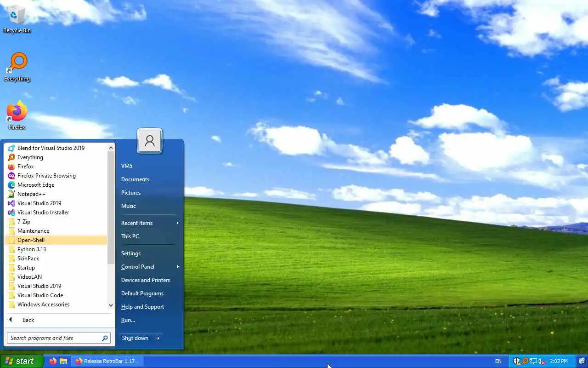
Task: Click the Shut down button
Action: [x=136, y=338]
